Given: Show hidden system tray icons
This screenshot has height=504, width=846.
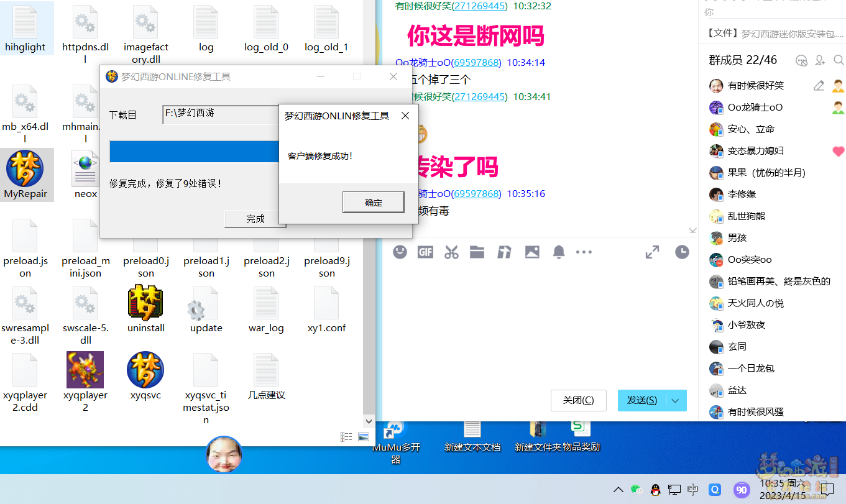Looking at the screenshot, I should (x=618, y=490).
